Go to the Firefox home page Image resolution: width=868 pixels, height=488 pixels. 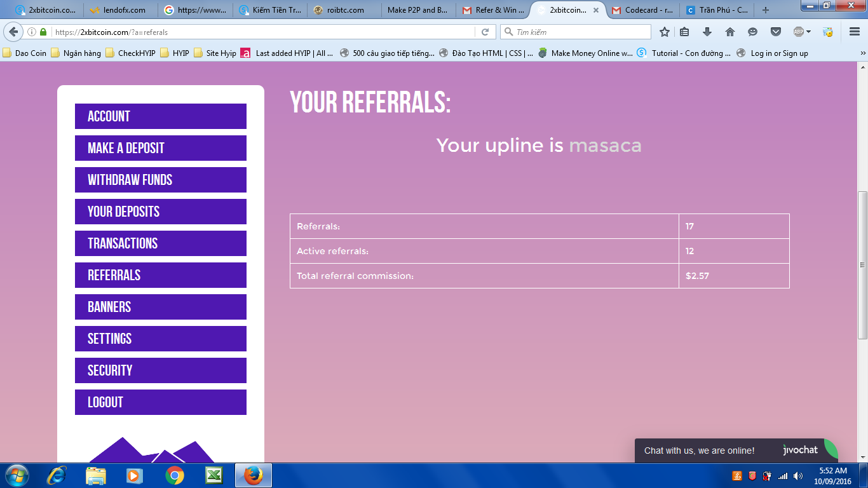tap(730, 32)
